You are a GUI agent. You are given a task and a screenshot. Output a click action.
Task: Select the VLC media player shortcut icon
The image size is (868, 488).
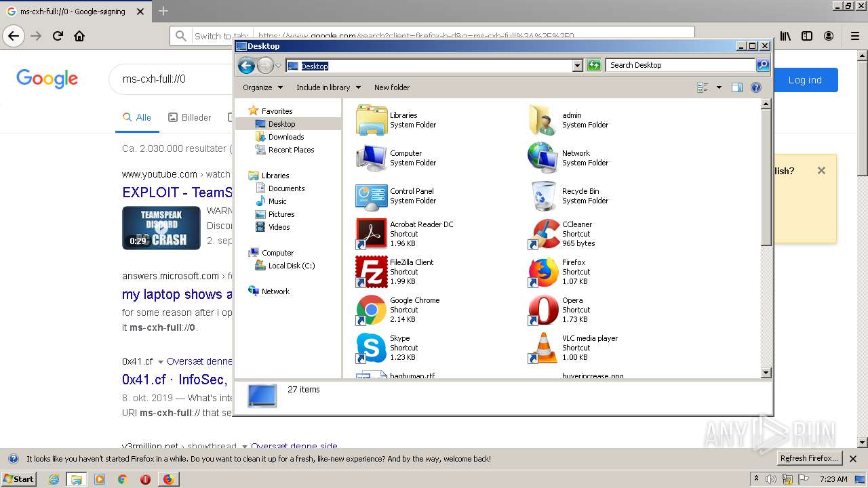(543, 348)
